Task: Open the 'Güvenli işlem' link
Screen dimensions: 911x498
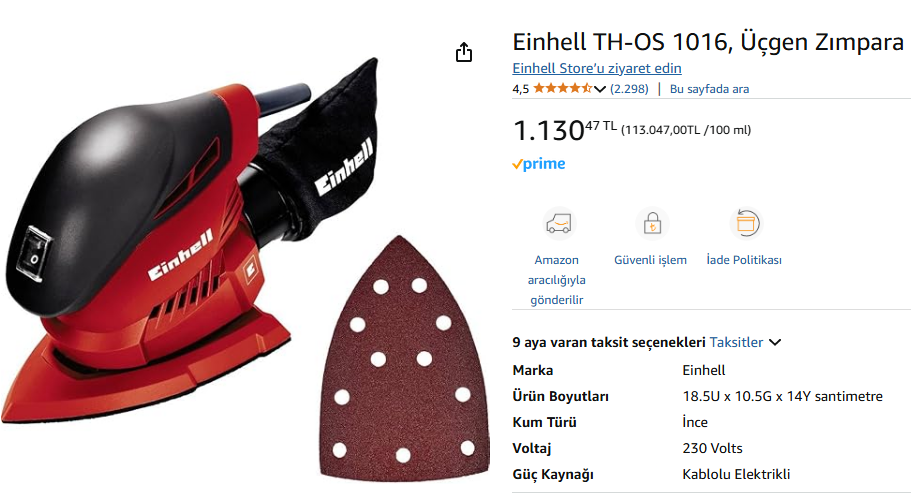Action: point(650,260)
